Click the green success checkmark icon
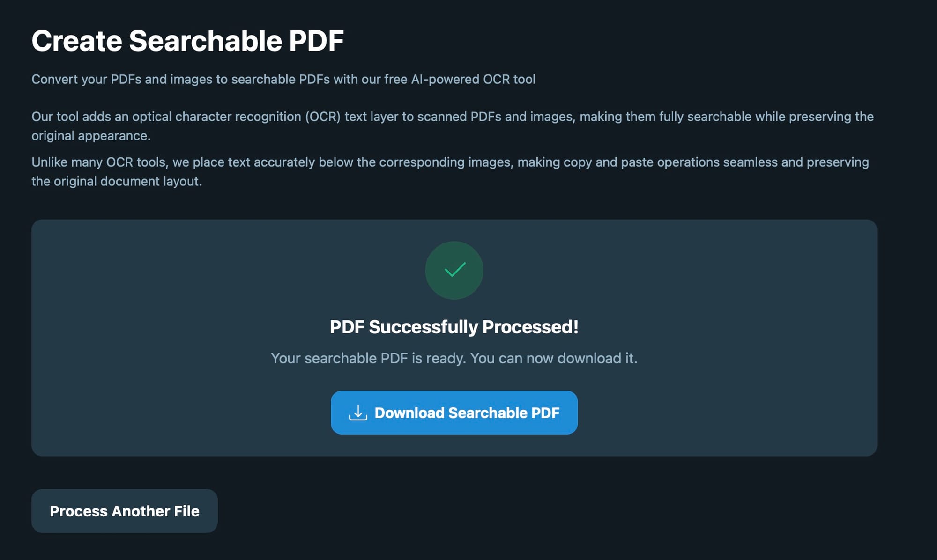 [x=454, y=270]
